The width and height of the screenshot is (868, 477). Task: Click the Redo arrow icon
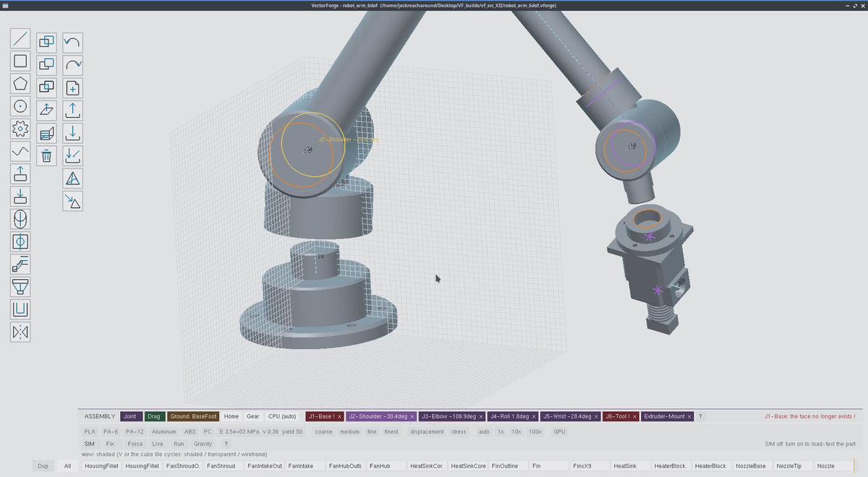click(72, 65)
